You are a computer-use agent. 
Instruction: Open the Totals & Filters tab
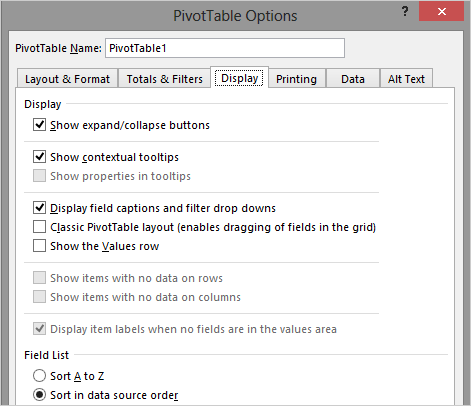(x=164, y=79)
